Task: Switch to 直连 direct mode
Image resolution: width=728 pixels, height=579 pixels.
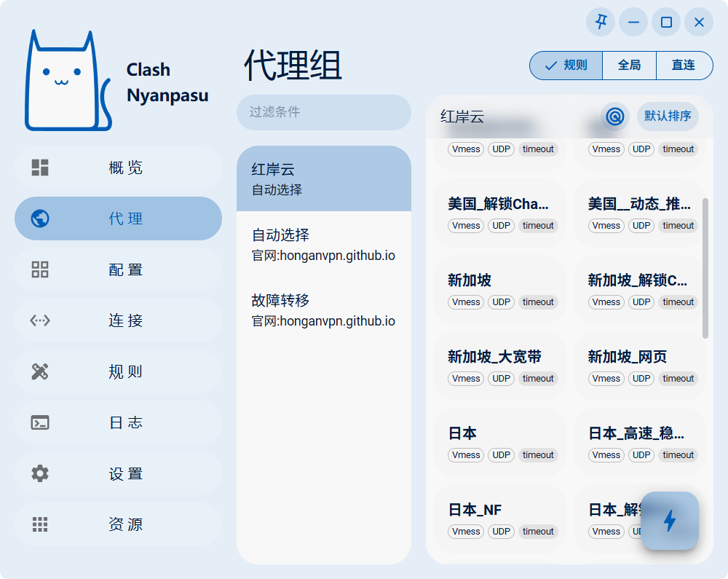Action: coord(684,66)
